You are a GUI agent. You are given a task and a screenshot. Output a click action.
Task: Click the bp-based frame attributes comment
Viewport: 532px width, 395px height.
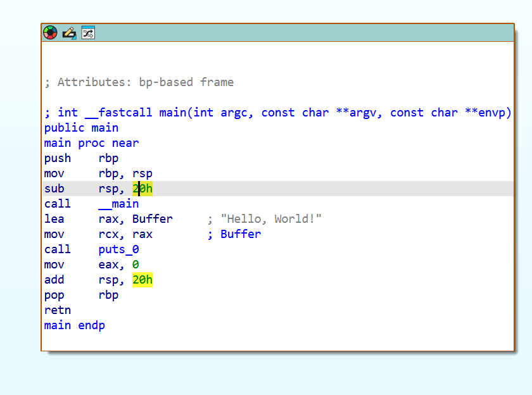[x=139, y=82]
